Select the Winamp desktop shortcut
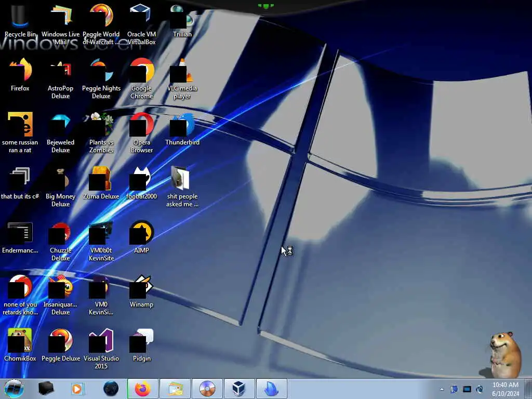Screen dimensions: 532x399 tap(141, 291)
